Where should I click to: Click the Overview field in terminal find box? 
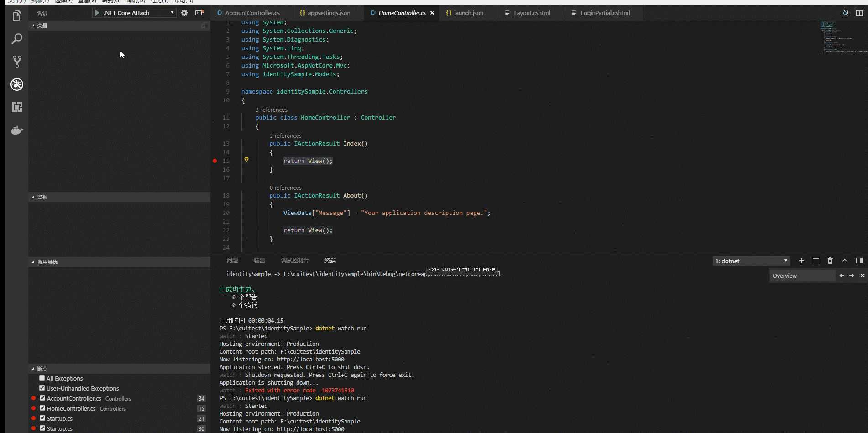point(803,276)
